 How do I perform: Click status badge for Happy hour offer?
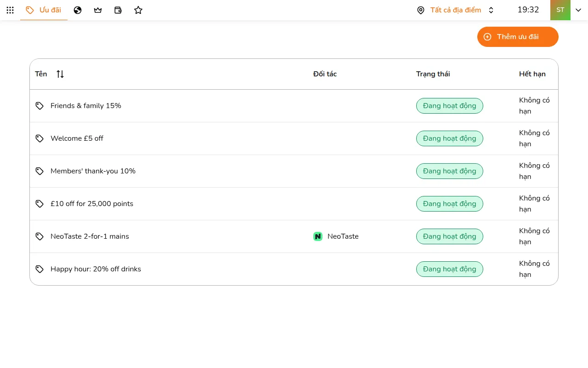click(x=449, y=269)
